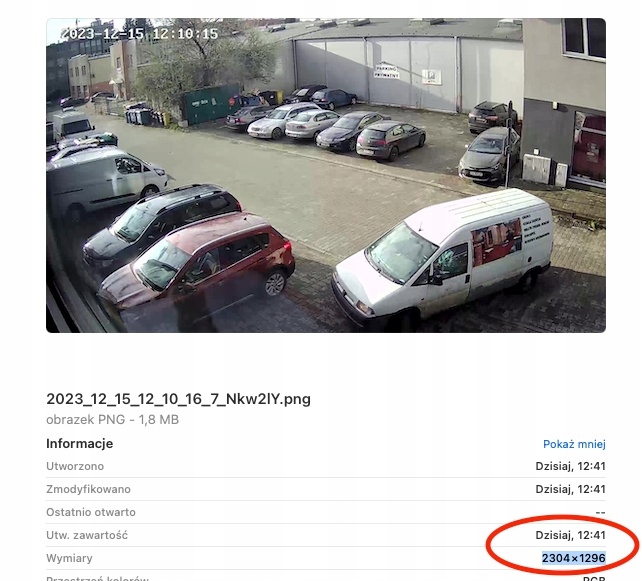
Task: Select the "Wymiary" row label
Action: tap(69, 558)
